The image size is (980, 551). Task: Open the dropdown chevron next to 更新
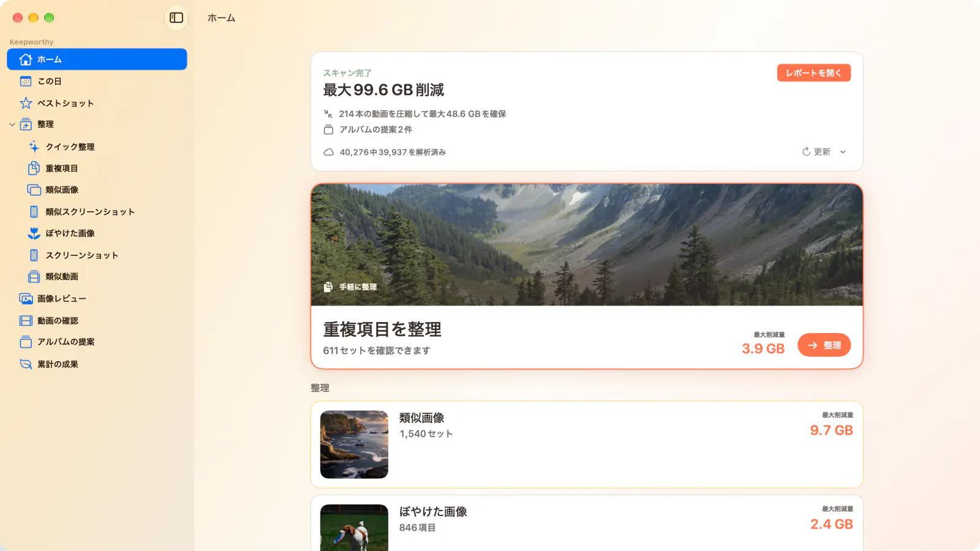[x=843, y=152]
